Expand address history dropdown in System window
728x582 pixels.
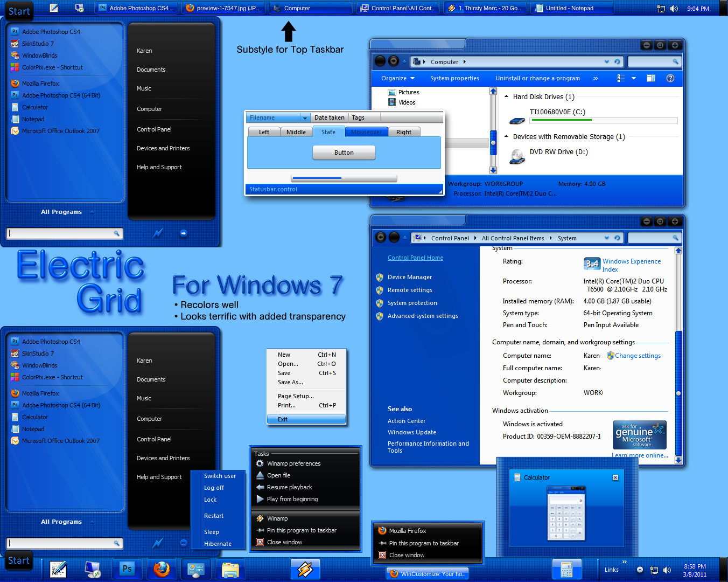(607, 238)
